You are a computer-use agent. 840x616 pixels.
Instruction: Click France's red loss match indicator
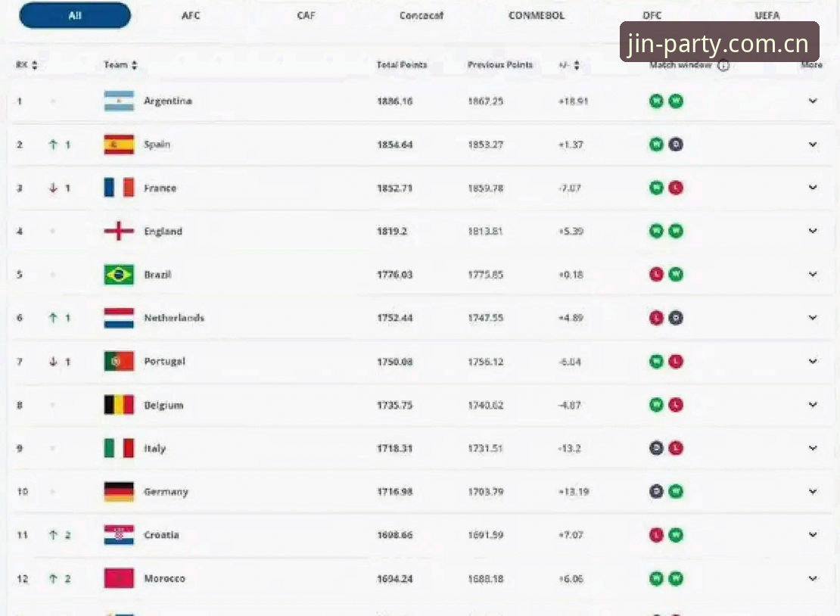676,188
